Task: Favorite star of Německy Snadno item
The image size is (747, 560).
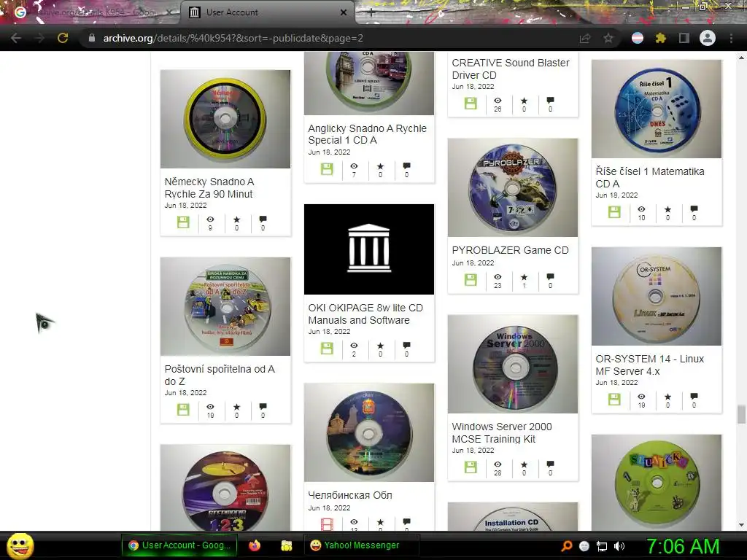Action: pos(237,219)
